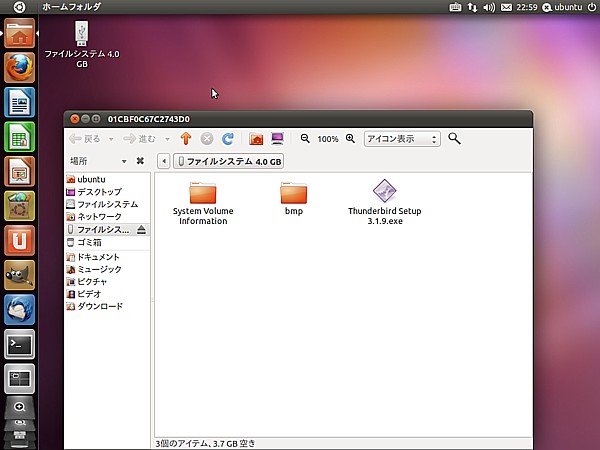Launch GIMP from the launcher
The width and height of the screenshot is (600, 450).
19,275
